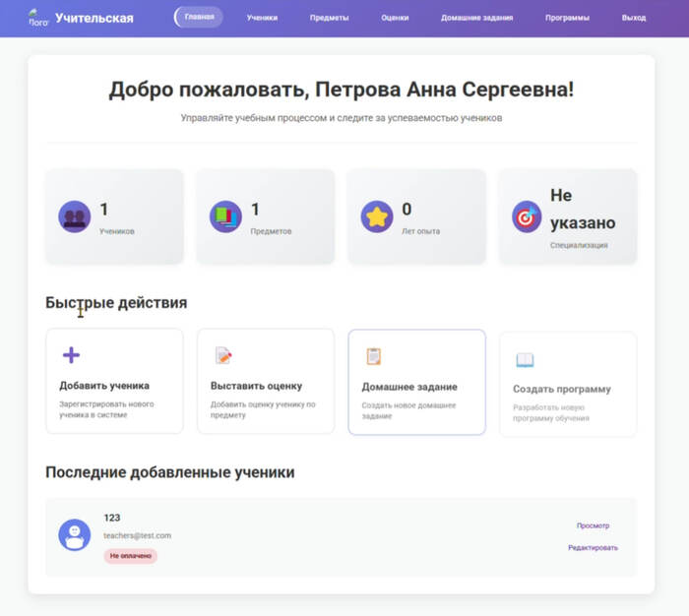Click the Учеников label in stats card

click(116, 231)
